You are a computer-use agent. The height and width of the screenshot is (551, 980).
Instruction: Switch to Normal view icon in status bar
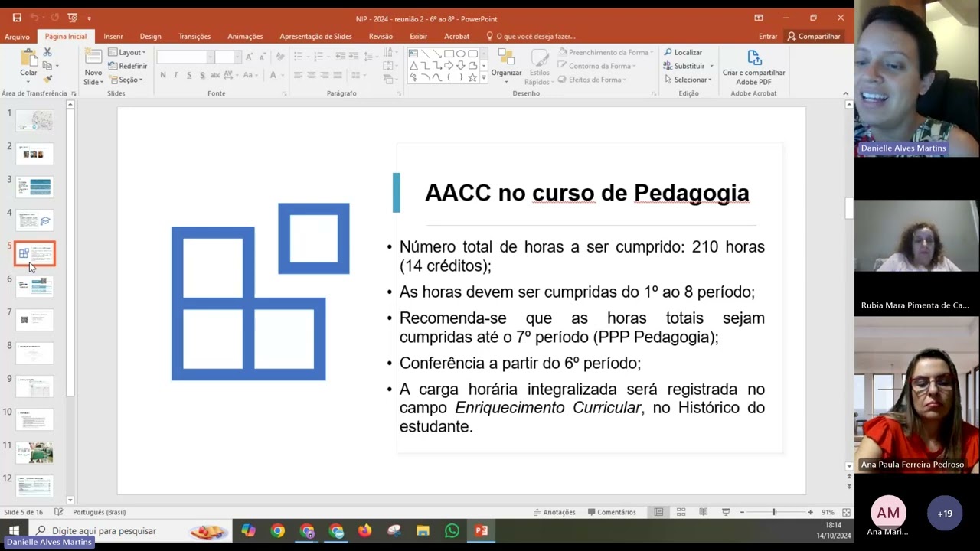coord(658,512)
